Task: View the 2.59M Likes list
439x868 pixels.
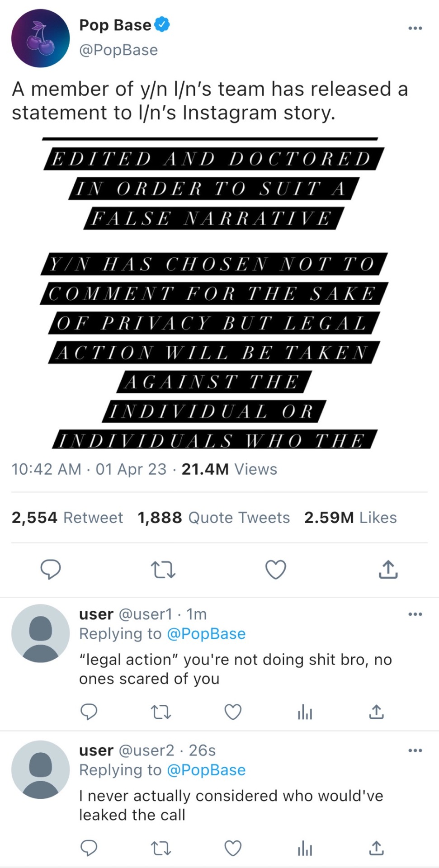Action: point(350,518)
